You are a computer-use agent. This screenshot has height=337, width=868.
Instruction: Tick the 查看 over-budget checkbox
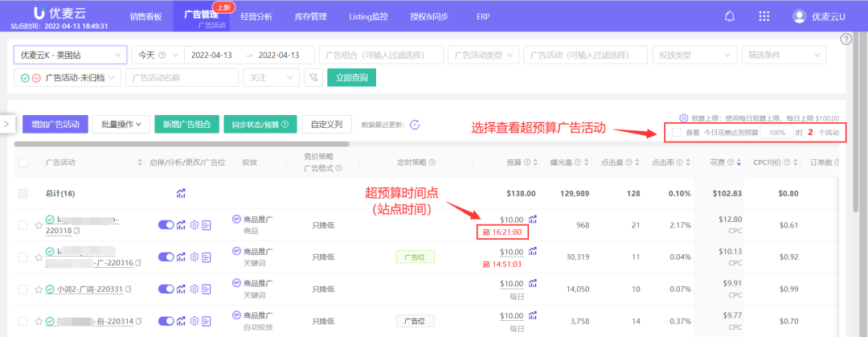click(677, 133)
